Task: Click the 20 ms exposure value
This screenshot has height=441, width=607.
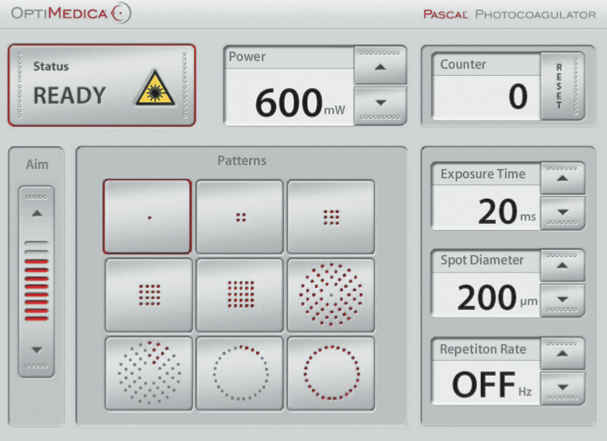Action: pyautogui.click(x=507, y=211)
